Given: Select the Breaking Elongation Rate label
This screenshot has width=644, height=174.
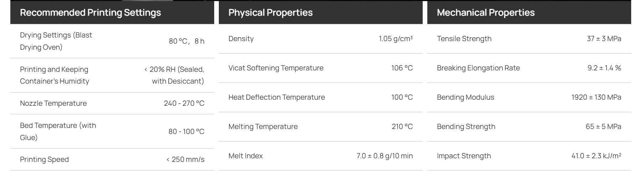Looking at the screenshot, I should click(478, 68).
